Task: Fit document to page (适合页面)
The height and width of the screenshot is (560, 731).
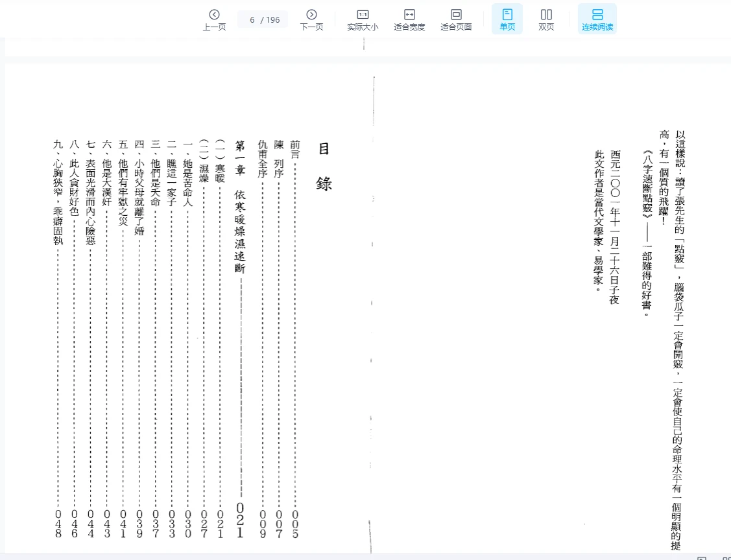Action: [x=456, y=19]
